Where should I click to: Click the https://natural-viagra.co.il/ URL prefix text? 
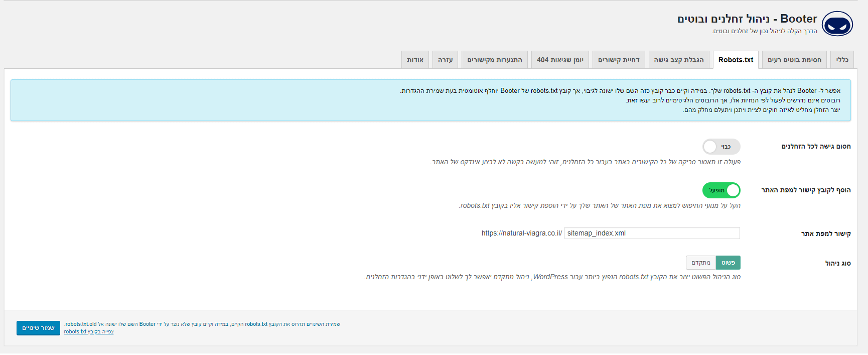tap(522, 233)
